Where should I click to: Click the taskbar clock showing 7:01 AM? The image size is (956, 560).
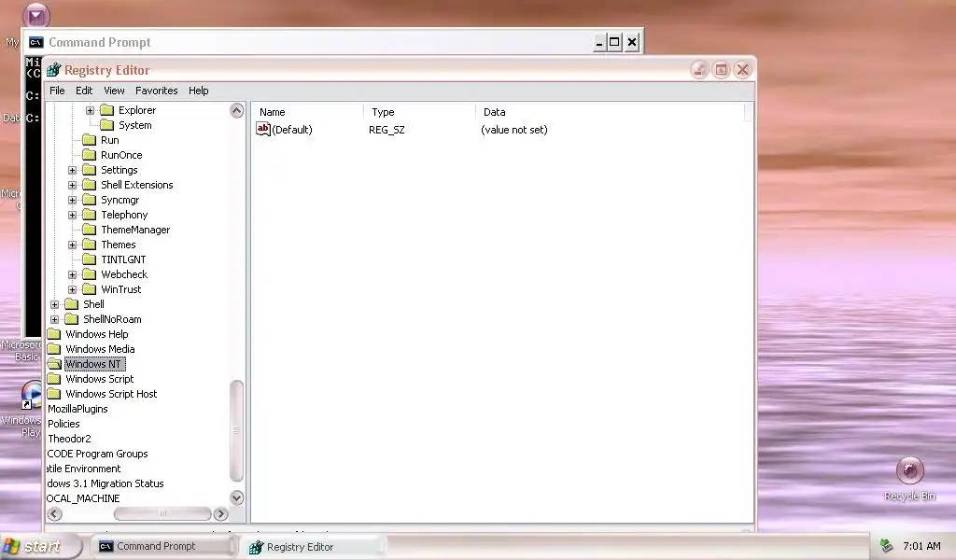click(x=921, y=546)
